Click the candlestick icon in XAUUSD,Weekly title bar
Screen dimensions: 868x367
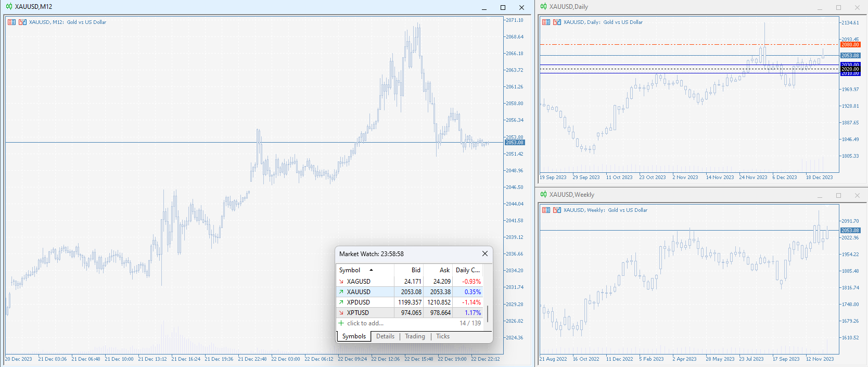tap(543, 195)
